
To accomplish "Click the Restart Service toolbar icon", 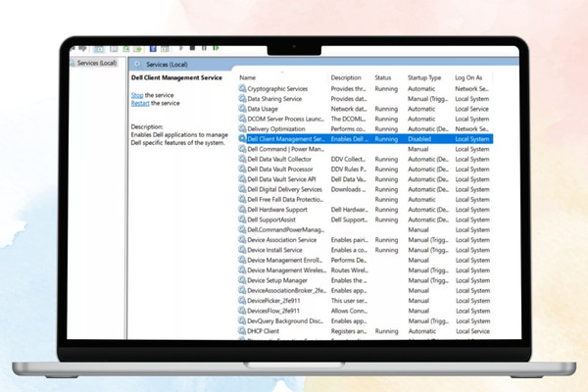I will click(216, 48).
